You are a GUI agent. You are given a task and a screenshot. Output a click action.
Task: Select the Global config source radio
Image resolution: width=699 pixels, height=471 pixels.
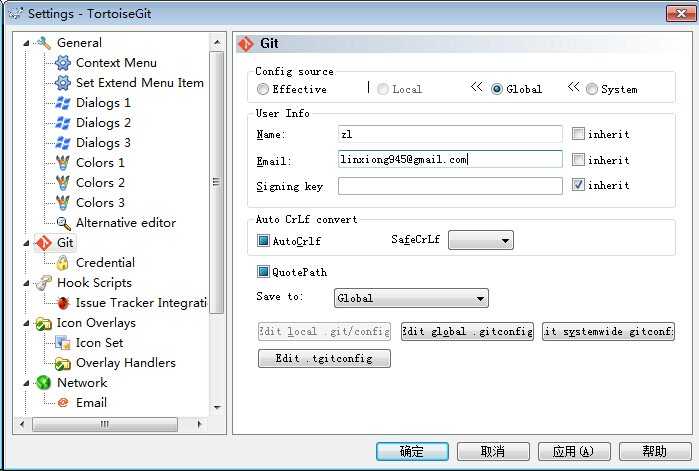coord(497,89)
